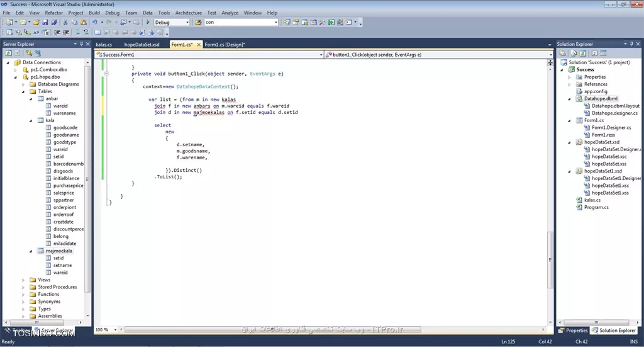Open the Success.Form1 class dropdown
The width and height of the screenshot is (644, 347).
coord(321,55)
